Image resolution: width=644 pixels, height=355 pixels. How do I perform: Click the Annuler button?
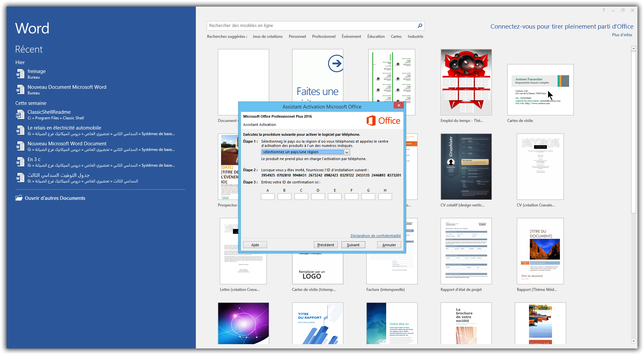point(389,245)
